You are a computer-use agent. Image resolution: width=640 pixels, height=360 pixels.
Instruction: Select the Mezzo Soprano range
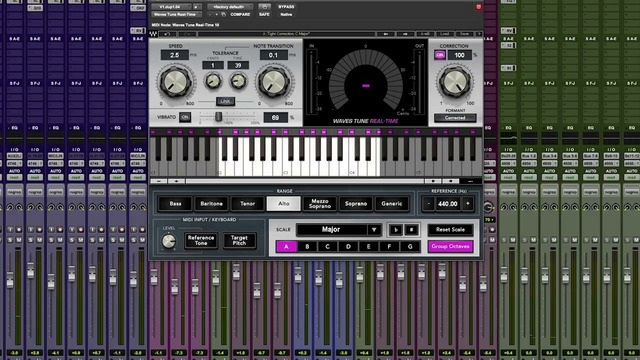tap(320, 204)
